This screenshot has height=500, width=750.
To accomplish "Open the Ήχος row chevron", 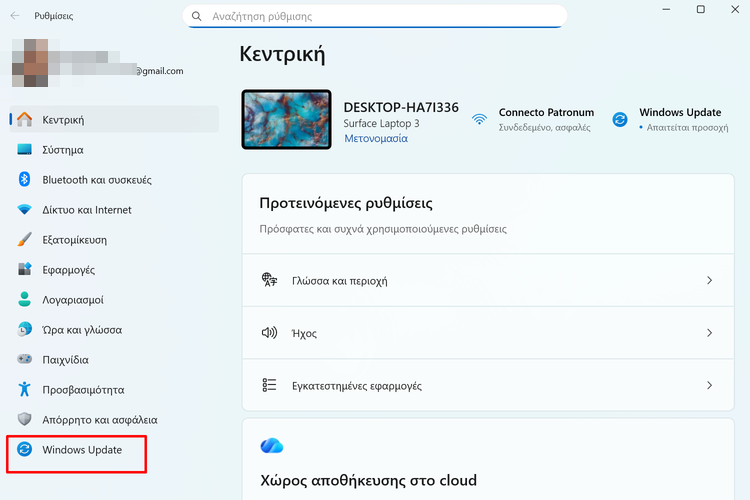I will (x=709, y=333).
